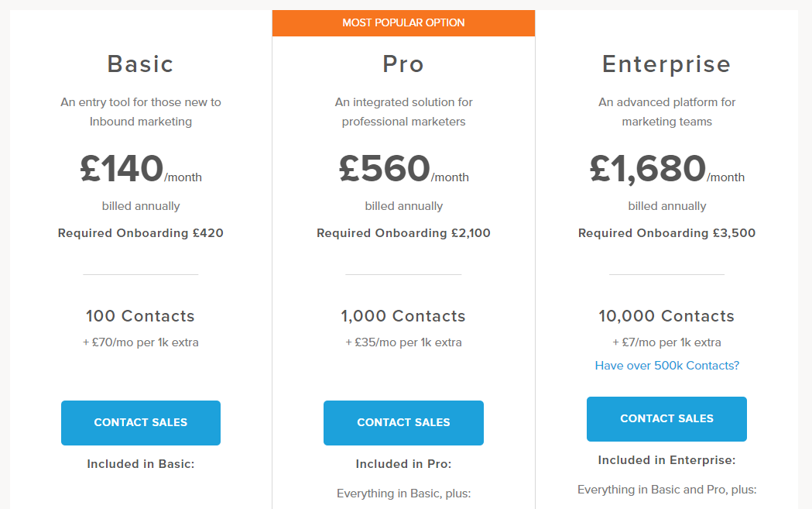The image size is (812, 509).
Task: Click 'Included in Basic:' heading
Action: [x=140, y=464]
